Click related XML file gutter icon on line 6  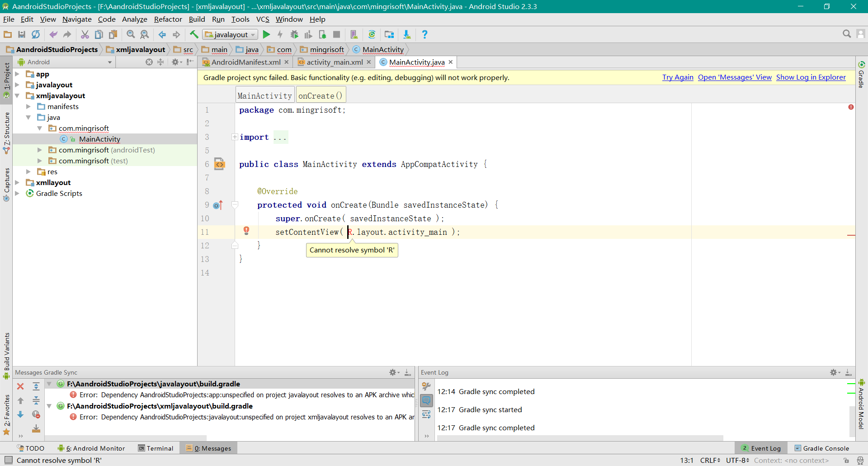[220, 164]
